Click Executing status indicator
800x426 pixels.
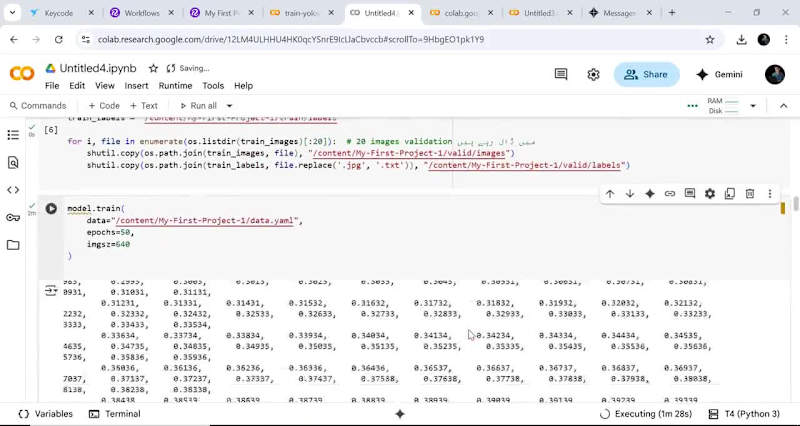pos(646,414)
